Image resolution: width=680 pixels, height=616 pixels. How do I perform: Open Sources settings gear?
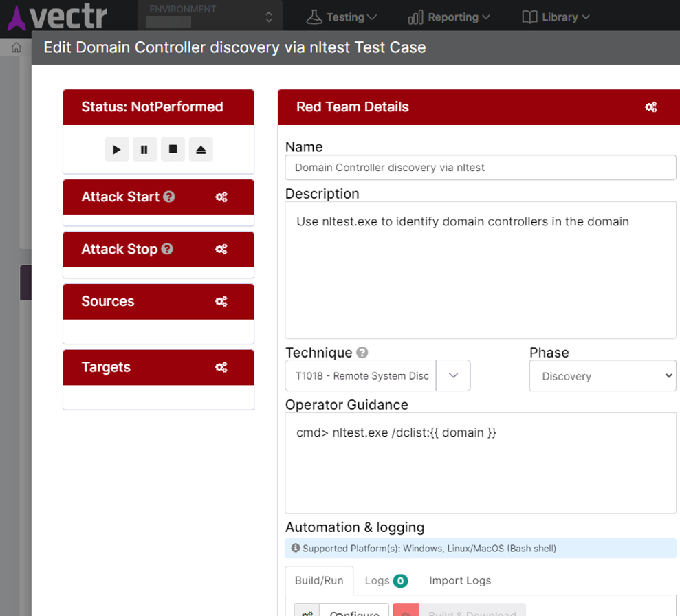coord(221,301)
